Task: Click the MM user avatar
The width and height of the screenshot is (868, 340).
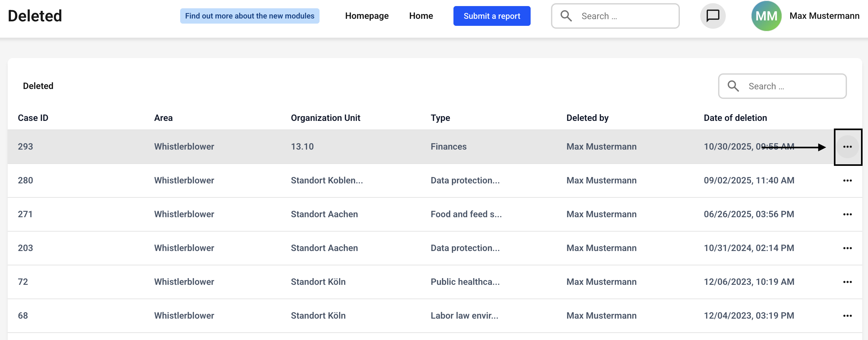Action: pyautogui.click(x=766, y=16)
